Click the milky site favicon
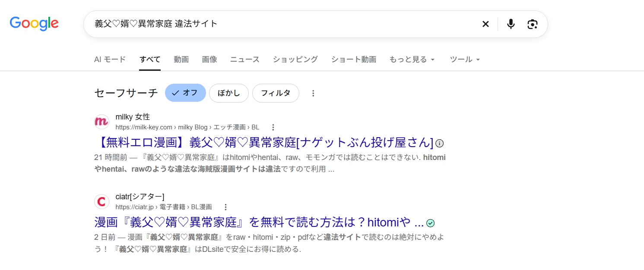Screen dimensions: 644x270 tap(102, 122)
